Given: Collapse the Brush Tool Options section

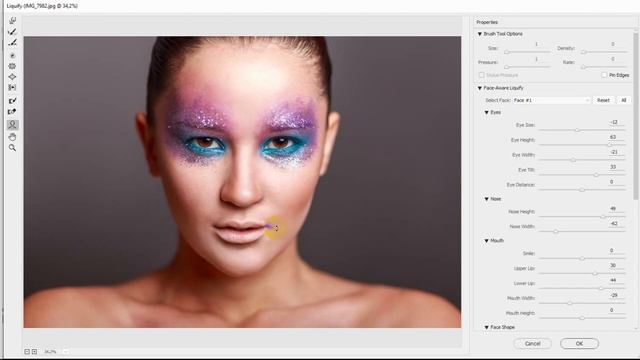Looking at the screenshot, I should coord(480,34).
